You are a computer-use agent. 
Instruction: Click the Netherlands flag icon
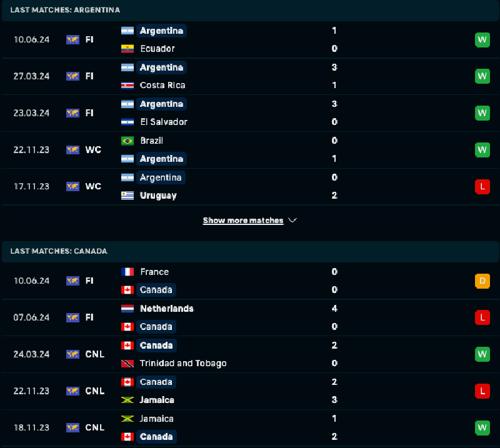(127, 309)
